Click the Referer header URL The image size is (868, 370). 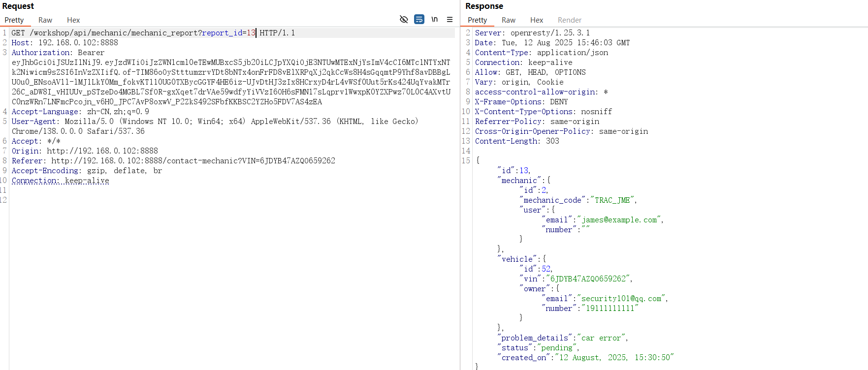193,161
